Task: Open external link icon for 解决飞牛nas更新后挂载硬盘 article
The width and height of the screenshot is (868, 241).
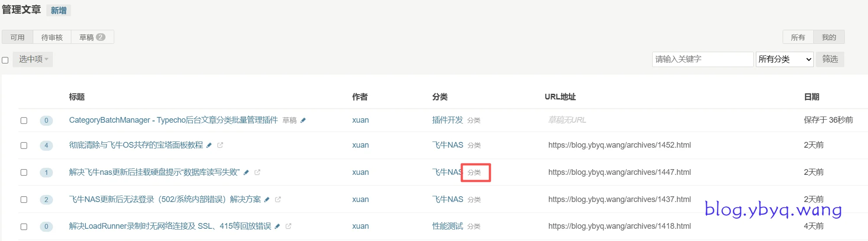Action: tap(257, 172)
